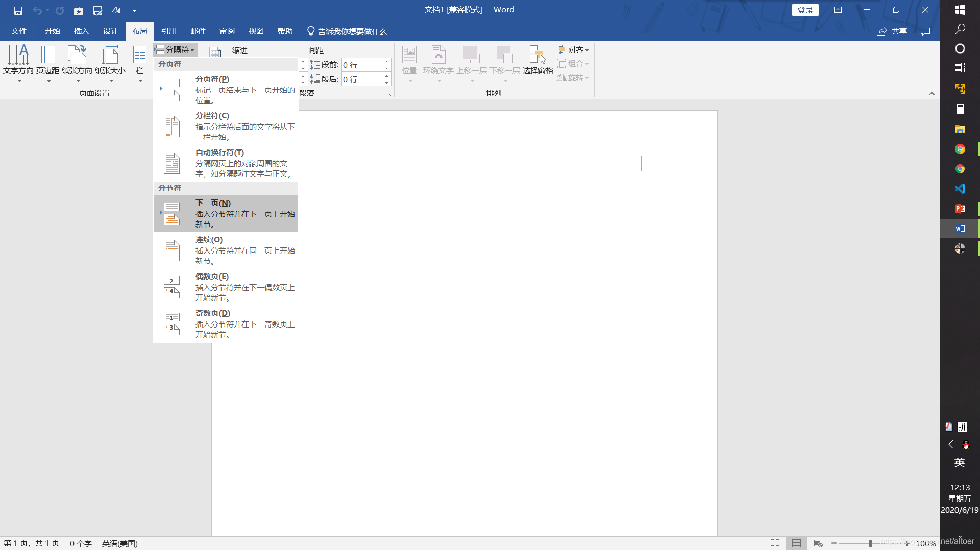The image size is (980, 551).
Task: Open File Explorer from taskbar
Action: pyautogui.click(x=960, y=129)
